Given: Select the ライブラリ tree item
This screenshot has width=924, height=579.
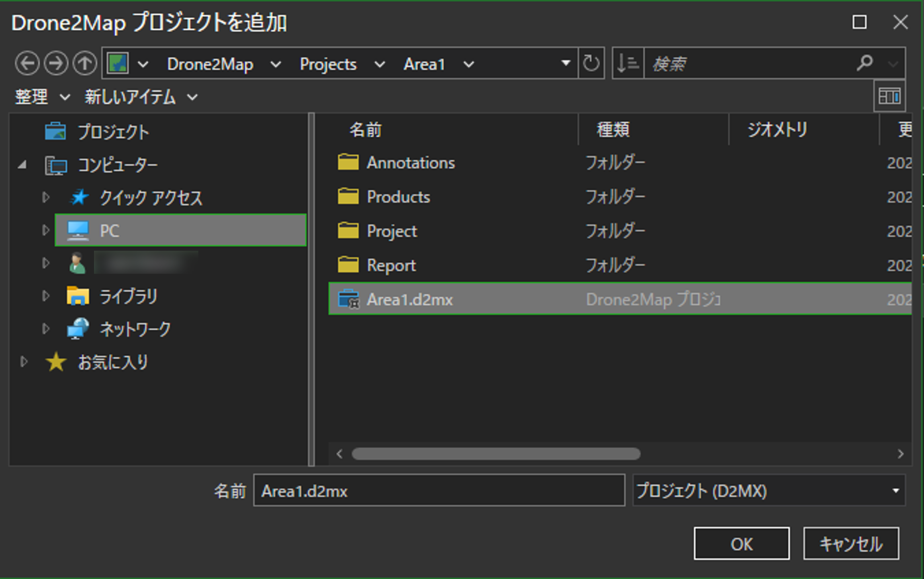Looking at the screenshot, I should (128, 296).
